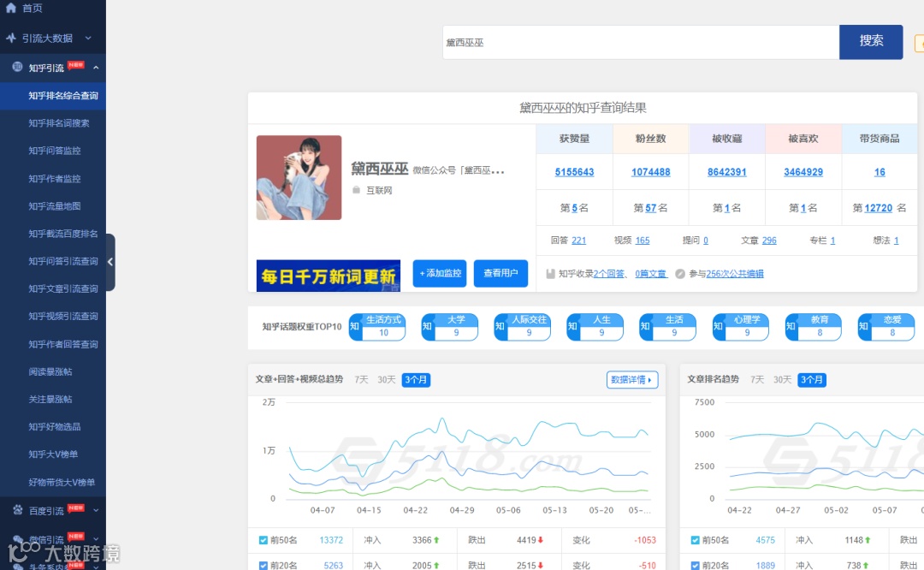Viewport: 924px width, 570px height.
Task: Toggle 前20名 checkbox in total trend chart
Action: [x=264, y=565]
